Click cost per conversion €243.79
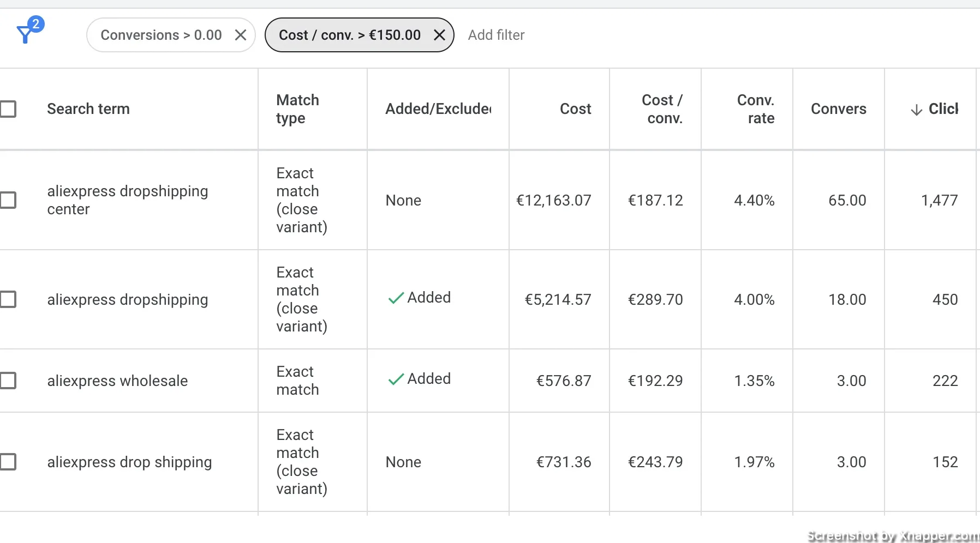This screenshot has height=543, width=980. [x=655, y=462]
